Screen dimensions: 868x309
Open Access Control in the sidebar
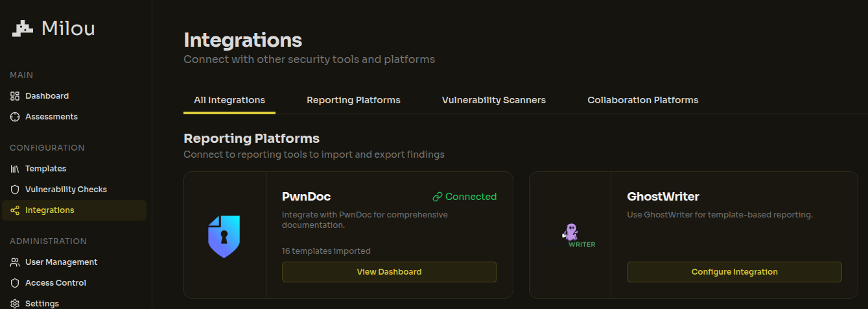[55, 283]
